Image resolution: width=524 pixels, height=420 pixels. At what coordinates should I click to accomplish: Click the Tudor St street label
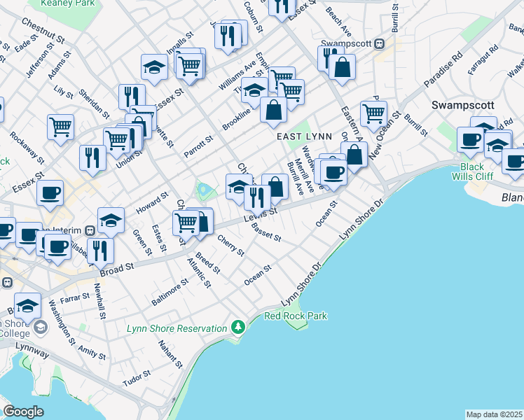point(137,379)
